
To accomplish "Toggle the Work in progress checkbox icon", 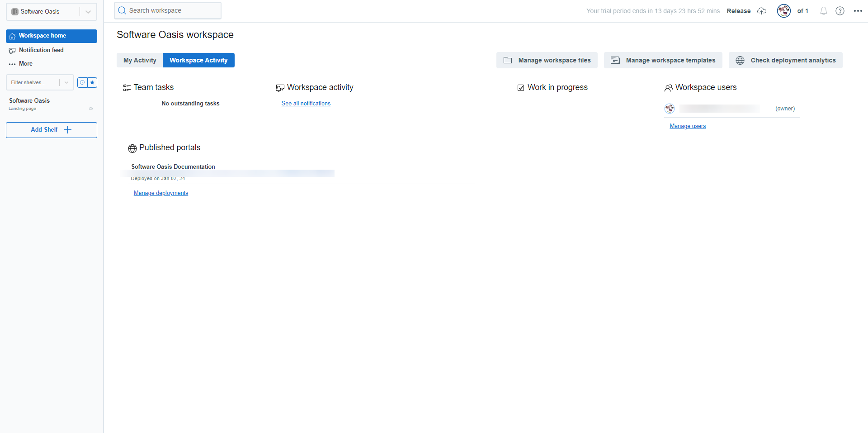I will (521, 87).
